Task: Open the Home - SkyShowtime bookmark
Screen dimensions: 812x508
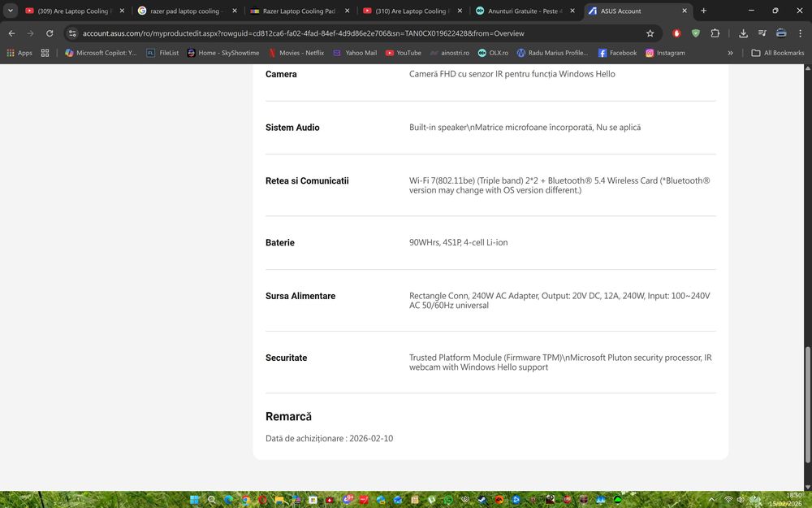Action: [223, 53]
